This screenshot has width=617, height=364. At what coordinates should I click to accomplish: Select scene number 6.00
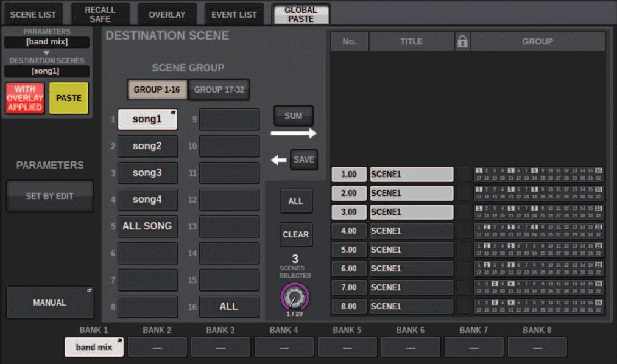click(348, 268)
